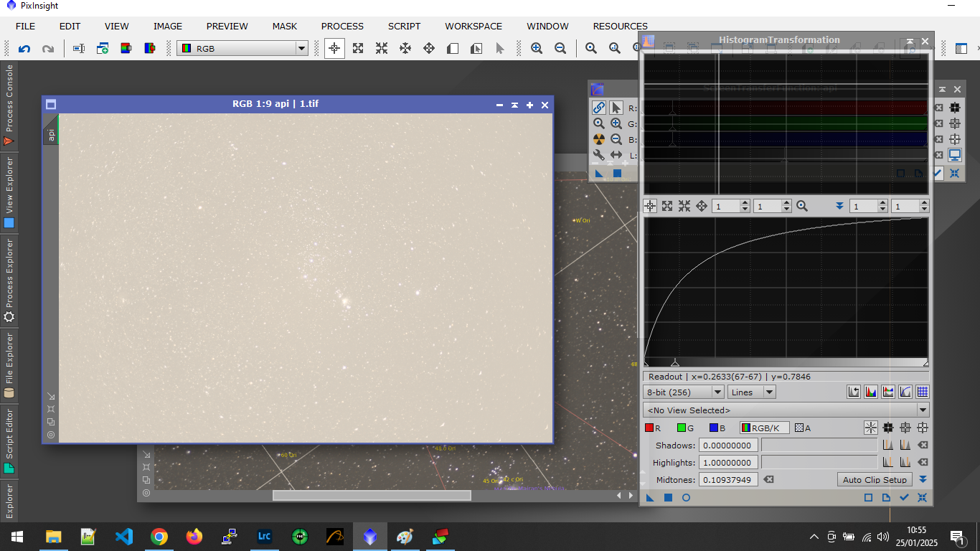Click the zoom-out magnifier in ScreenTransferFunction window
The height and width of the screenshot is (551, 980).
(x=616, y=139)
